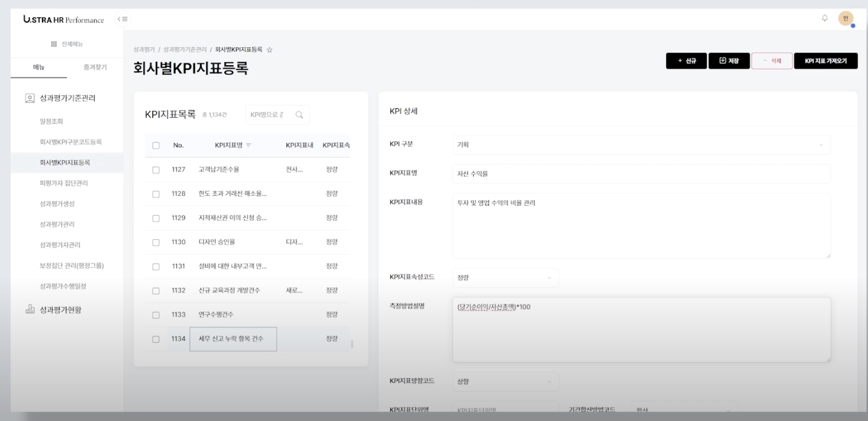Open 피평가자 집단관리 in the sidebar

(63, 183)
